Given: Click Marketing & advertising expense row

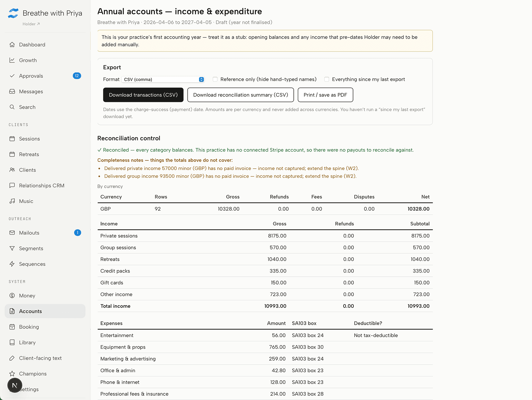Looking at the screenshot, I should pyautogui.click(x=265, y=359).
